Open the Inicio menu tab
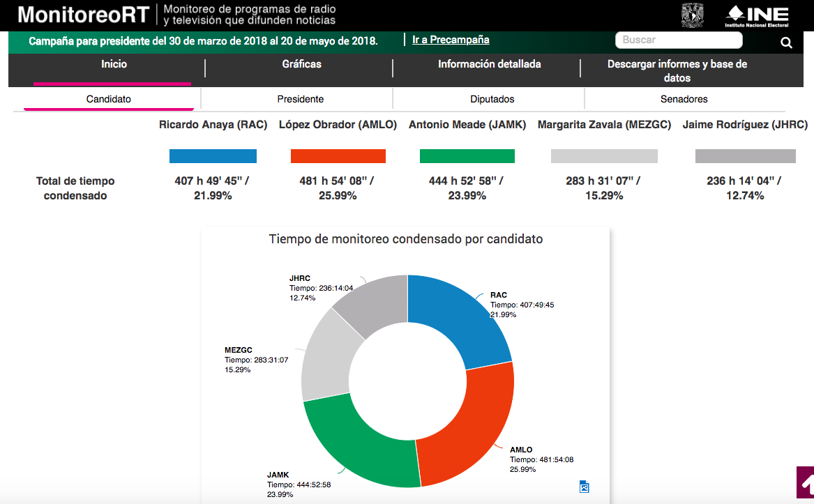814x504 pixels. point(114,64)
